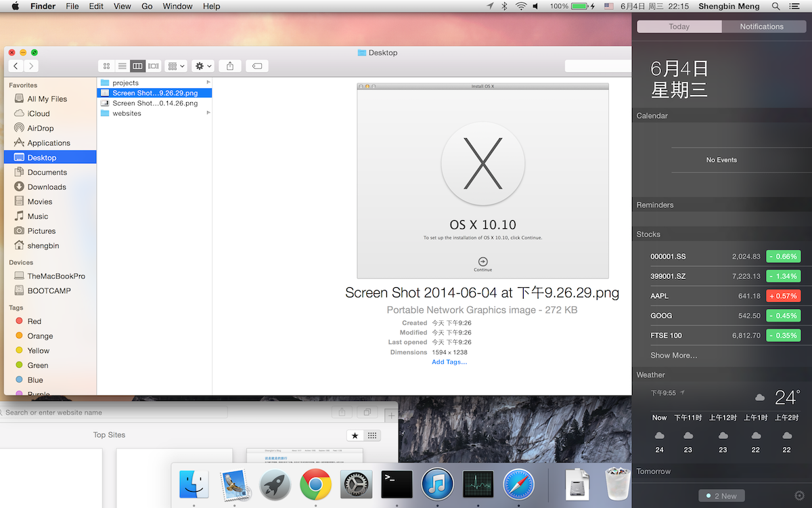
Task: Select the Orange tag in the sidebar
Action: click(x=50, y=336)
